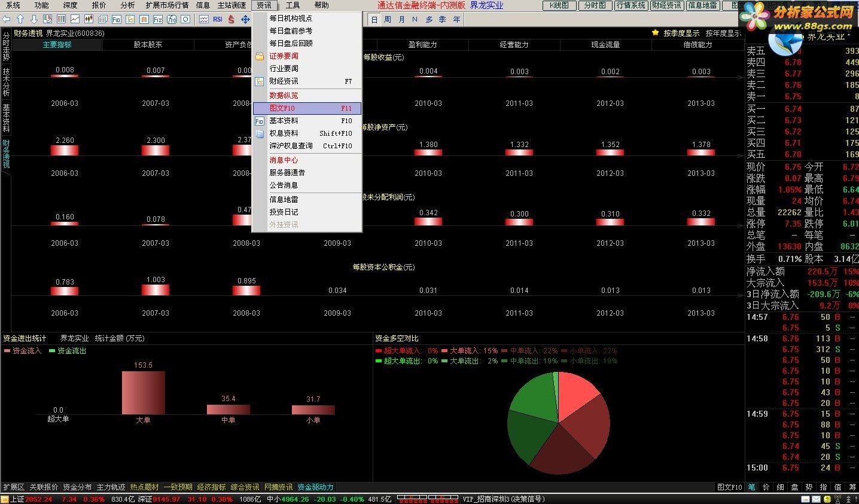
Task: Click the K线图 button
Action: pyautogui.click(x=559, y=5)
